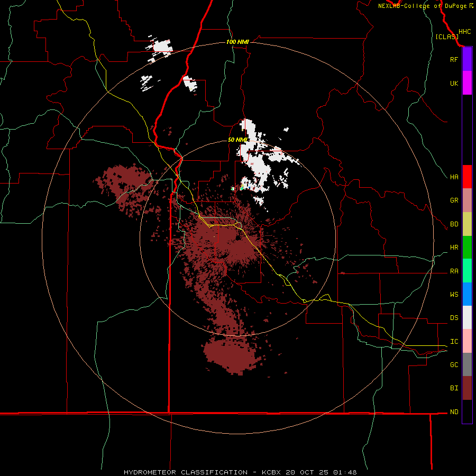Image resolution: width=476 pixels, height=476 pixels.
Task: Click the KCBX radar site identifier
Action: point(271,472)
